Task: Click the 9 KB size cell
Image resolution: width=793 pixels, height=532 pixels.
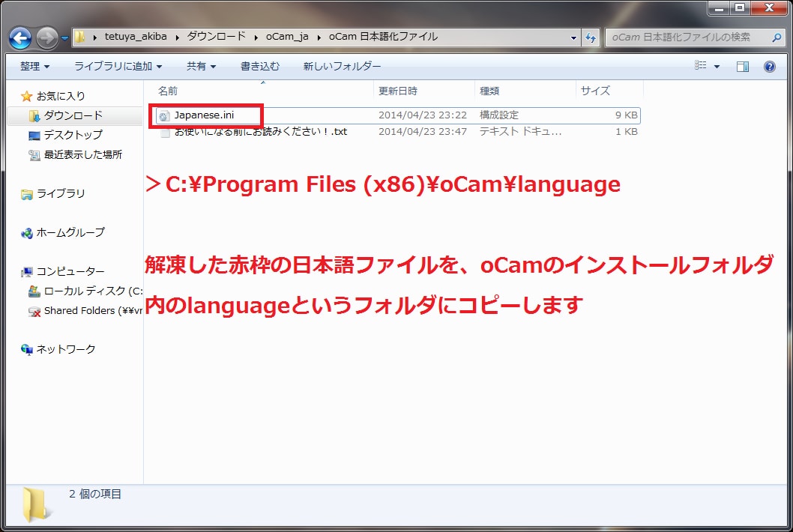Action: pyautogui.click(x=626, y=115)
